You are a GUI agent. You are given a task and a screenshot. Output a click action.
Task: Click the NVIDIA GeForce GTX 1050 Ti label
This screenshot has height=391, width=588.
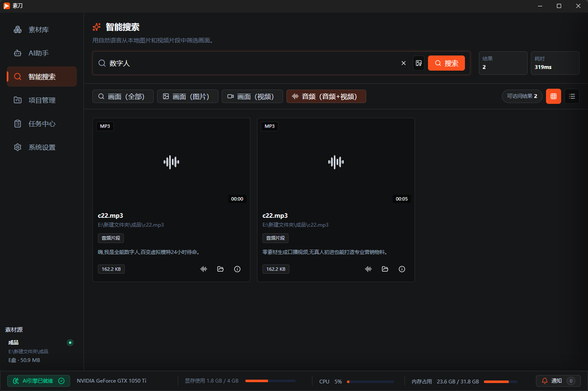click(112, 381)
